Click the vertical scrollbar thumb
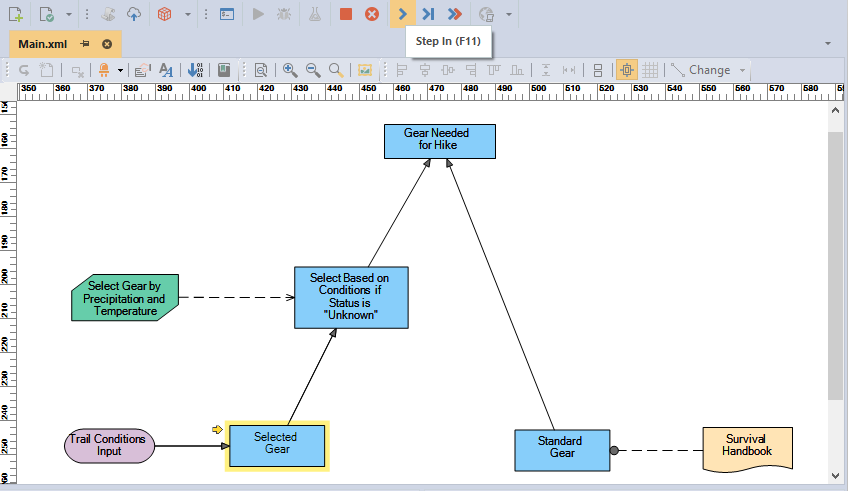Screen dimensions: 848x491 point(835,266)
